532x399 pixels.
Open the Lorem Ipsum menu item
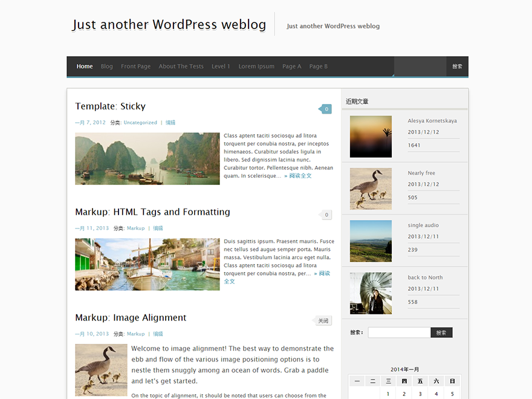(x=256, y=66)
